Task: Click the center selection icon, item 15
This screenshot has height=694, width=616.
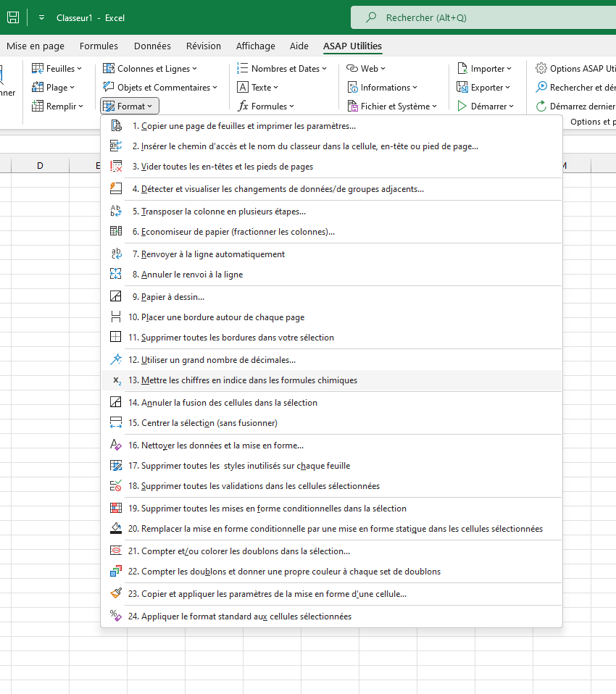Action: point(116,422)
